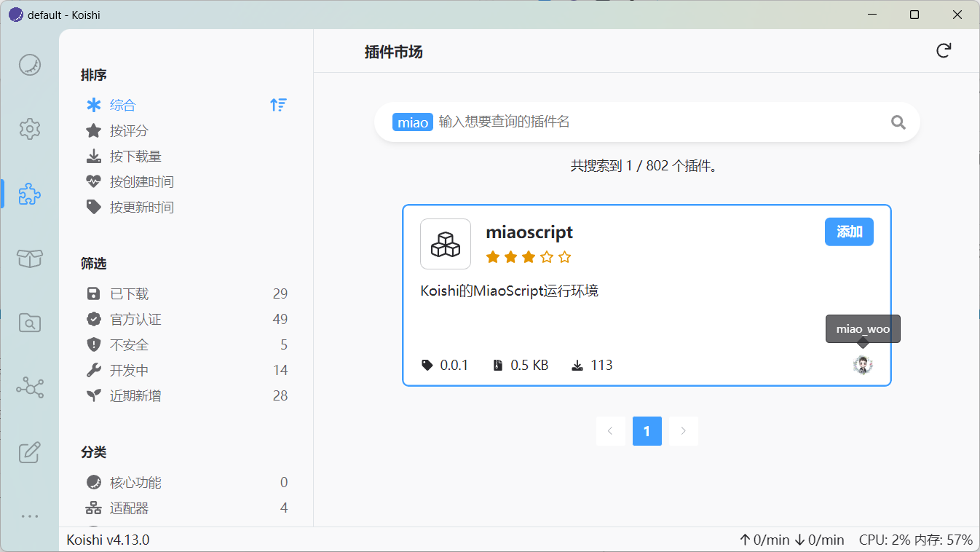Filter plugins by 近期新增
Screen dimensions: 980x552
pos(186,395)
